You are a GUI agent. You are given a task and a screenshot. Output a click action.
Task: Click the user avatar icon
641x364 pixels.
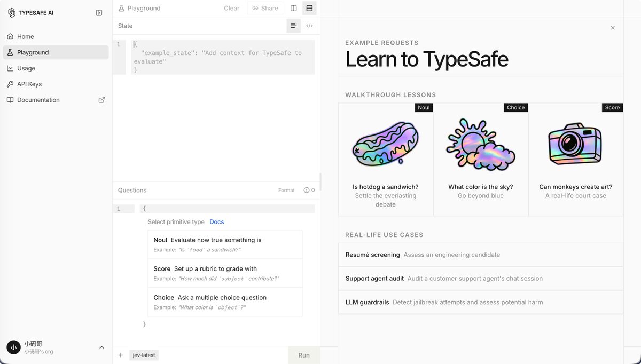point(13,347)
